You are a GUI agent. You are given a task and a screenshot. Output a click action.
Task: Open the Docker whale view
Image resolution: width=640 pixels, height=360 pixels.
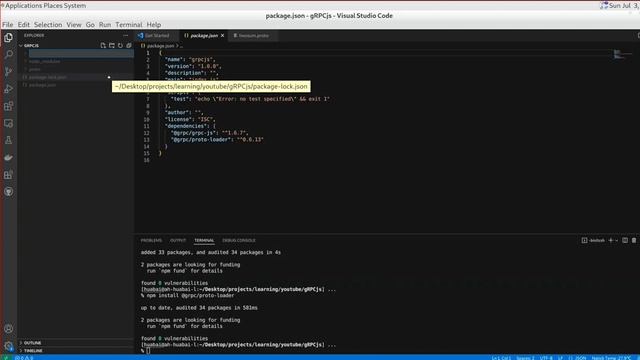[8, 158]
